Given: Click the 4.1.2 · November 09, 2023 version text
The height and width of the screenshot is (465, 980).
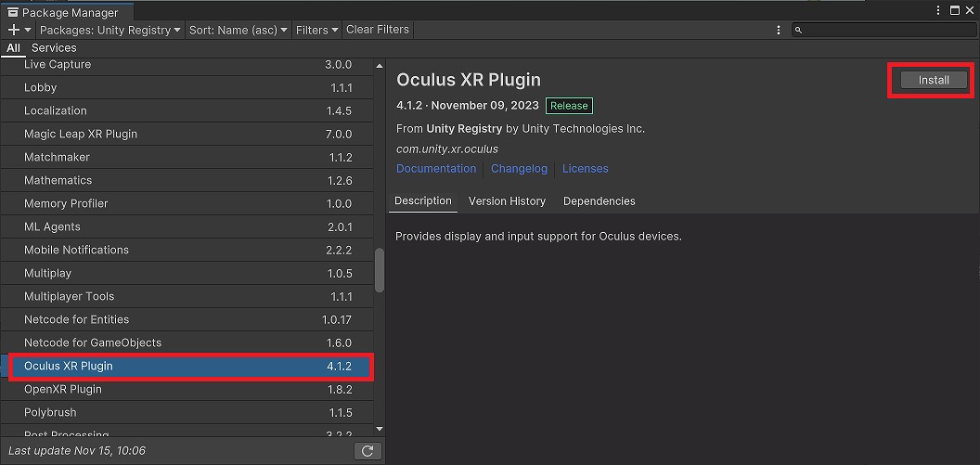Looking at the screenshot, I should [x=468, y=106].
